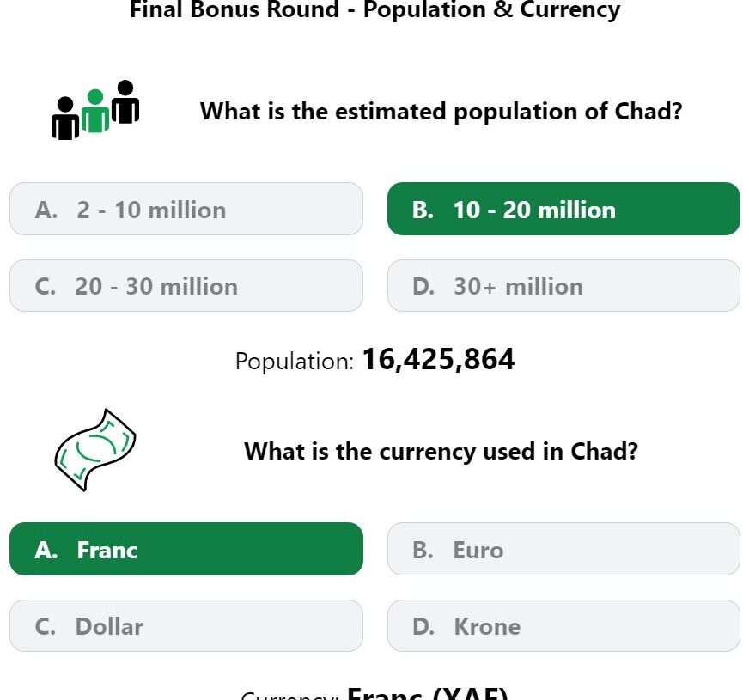Click the letter A on 2 - 10 million
The image size is (749, 700).
(x=46, y=210)
